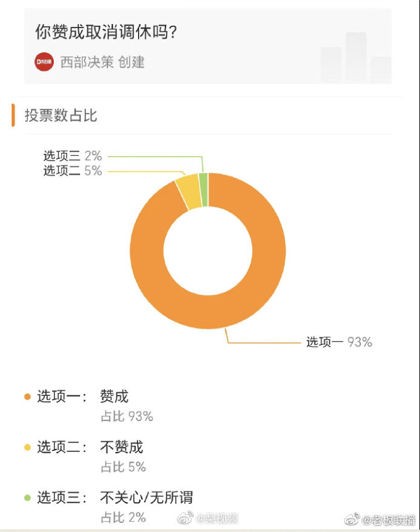Click the 选项三 2% chart label

[x=73, y=156]
